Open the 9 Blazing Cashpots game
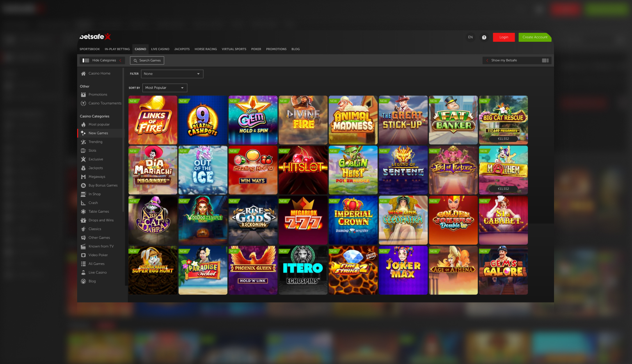 click(x=203, y=120)
